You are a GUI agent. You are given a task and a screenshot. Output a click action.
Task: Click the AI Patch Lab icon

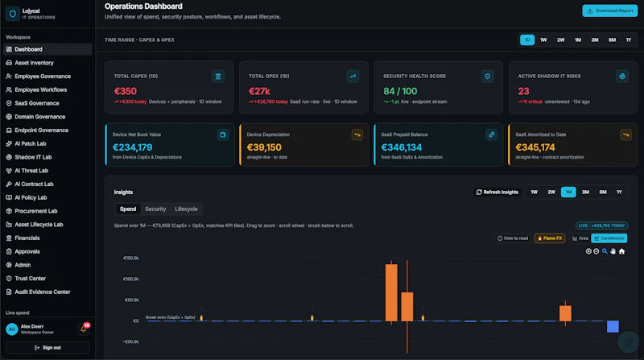point(9,144)
